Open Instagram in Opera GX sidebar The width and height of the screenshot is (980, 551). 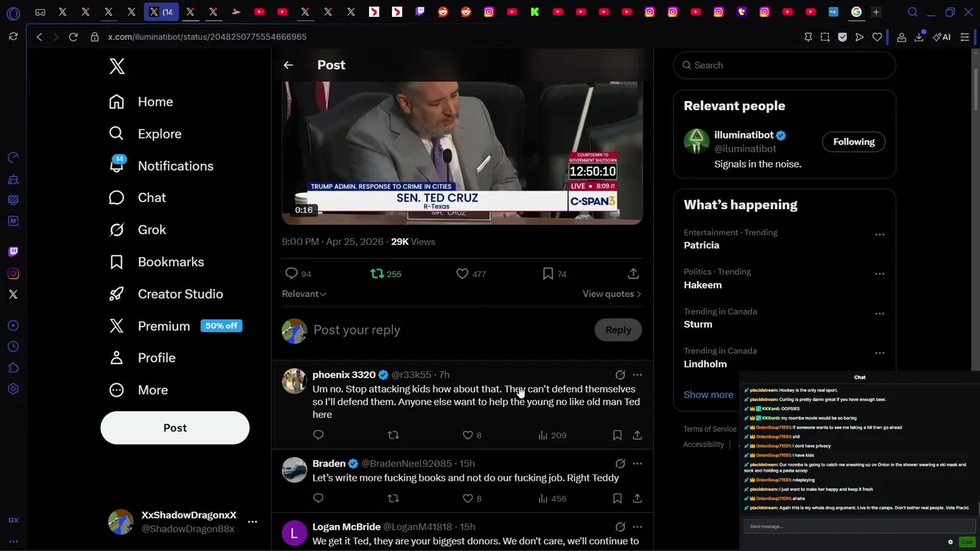pos(13,273)
